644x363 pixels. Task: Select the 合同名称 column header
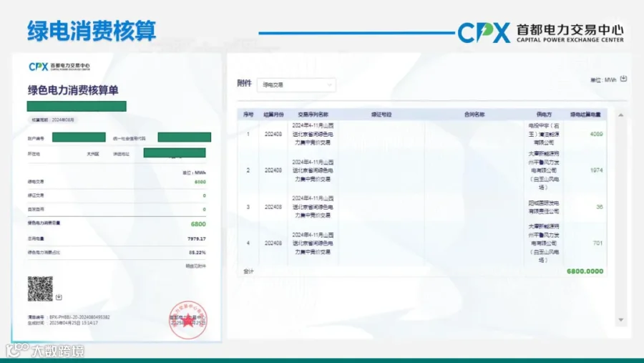tap(474, 115)
